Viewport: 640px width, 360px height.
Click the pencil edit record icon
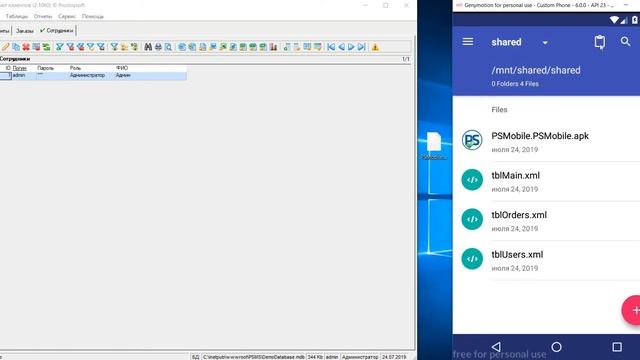click(x=5, y=47)
